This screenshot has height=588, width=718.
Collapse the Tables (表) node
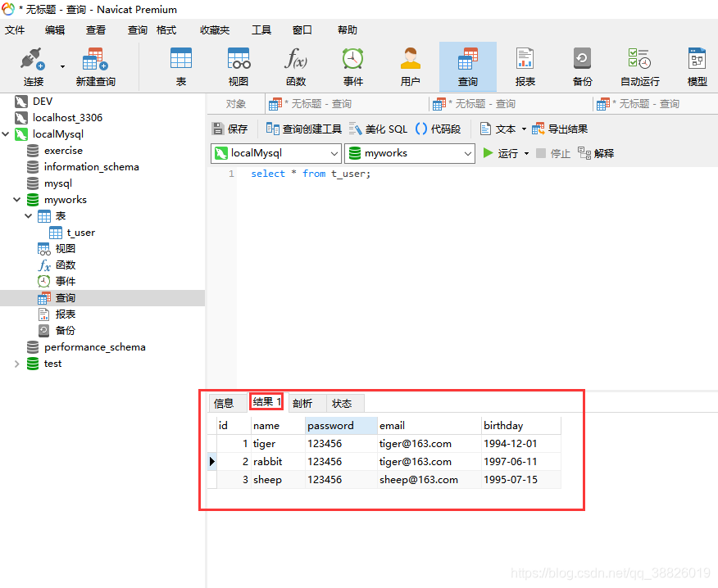pos(29,216)
